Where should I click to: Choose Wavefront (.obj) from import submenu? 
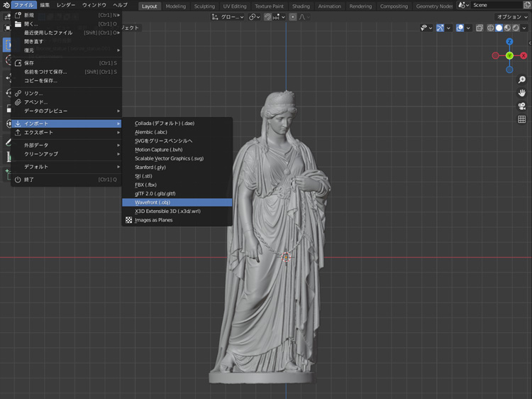[x=153, y=202]
